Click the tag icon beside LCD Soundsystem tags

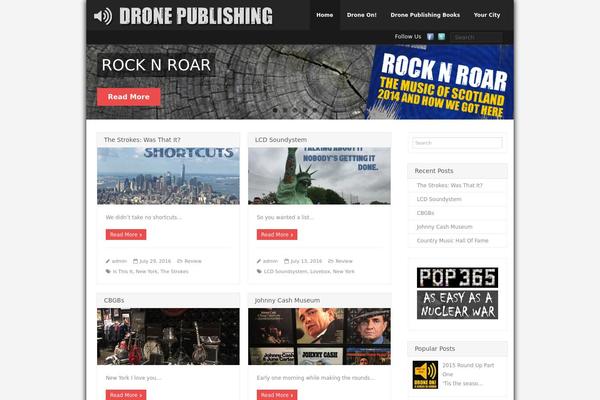pyautogui.click(x=259, y=271)
